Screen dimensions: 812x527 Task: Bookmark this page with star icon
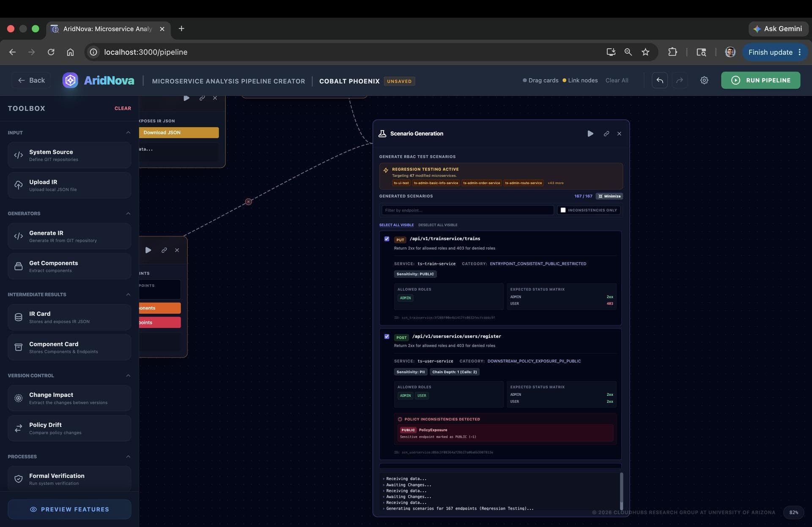pyautogui.click(x=645, y=52)
